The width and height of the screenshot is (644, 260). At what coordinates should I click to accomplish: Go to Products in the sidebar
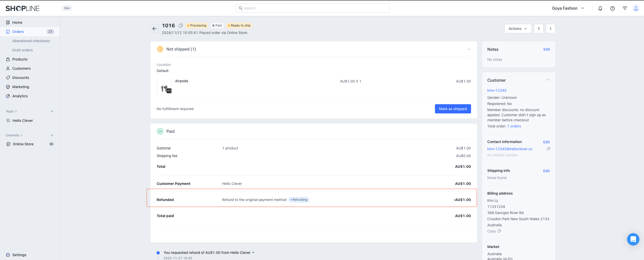(x=20, y=59)
